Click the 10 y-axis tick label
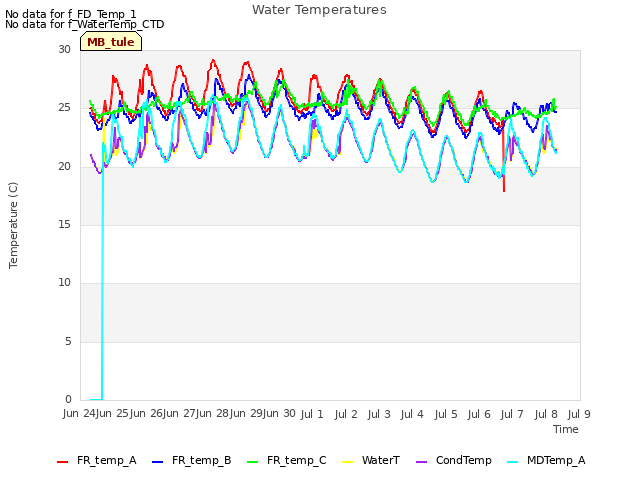Image resolution: width=640 pixels, height=480 pixels. [x=64, y=282]
